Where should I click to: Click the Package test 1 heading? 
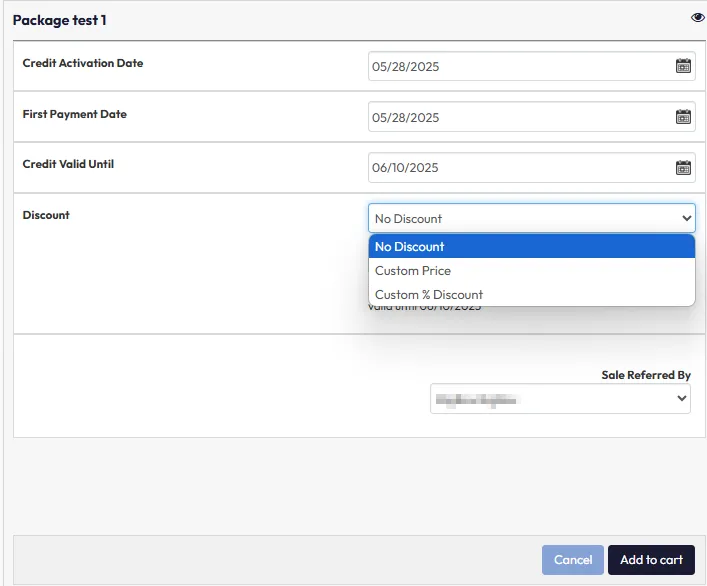(x=60, y=20)
